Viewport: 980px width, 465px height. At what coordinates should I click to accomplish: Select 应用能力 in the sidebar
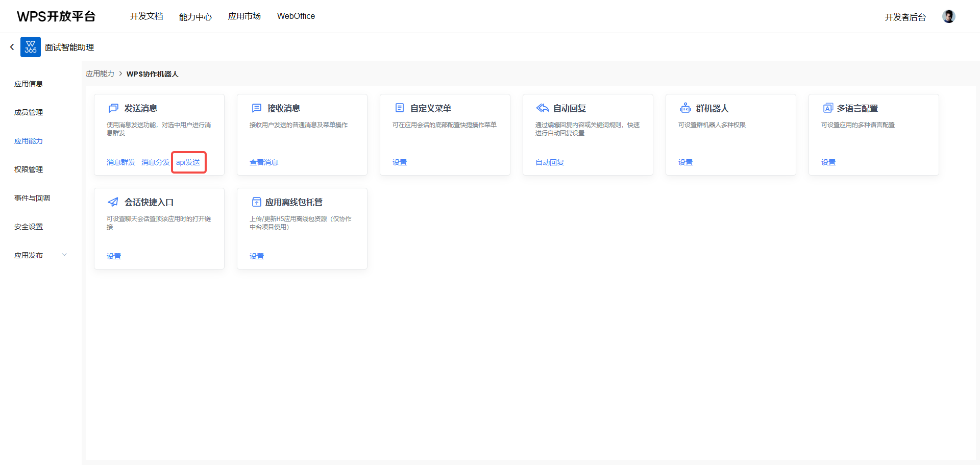point(29,141)
